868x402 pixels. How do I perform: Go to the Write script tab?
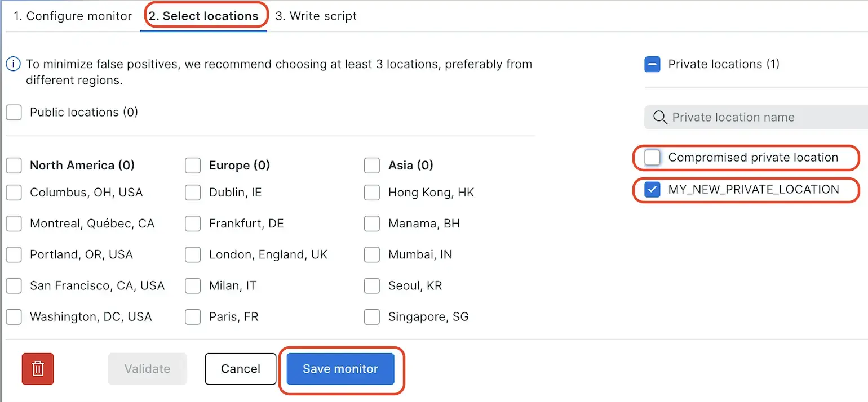316,16
